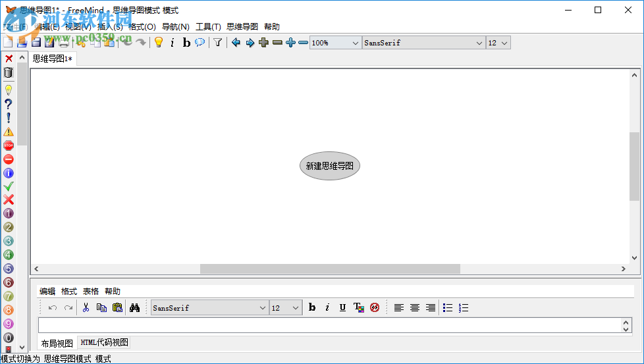
Task: Click the trash can icon in sidebar
Action: pos(9,72)
